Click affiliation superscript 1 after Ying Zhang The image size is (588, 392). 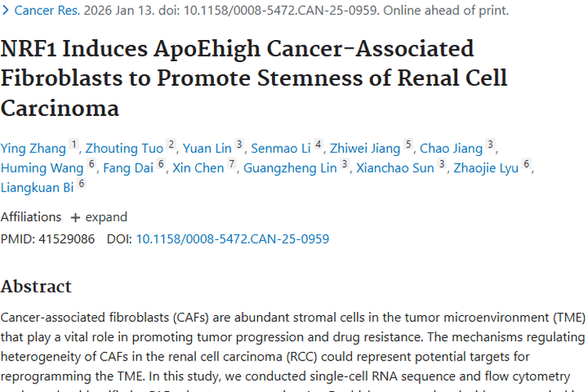pyautogui.click(x=74, y=145)
